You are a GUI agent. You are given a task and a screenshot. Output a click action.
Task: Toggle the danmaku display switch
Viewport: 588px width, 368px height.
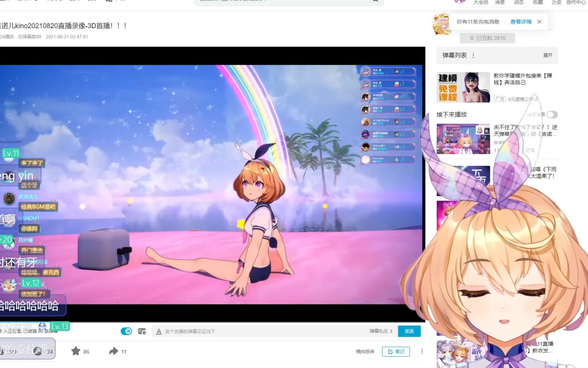(x=126, y=331)
